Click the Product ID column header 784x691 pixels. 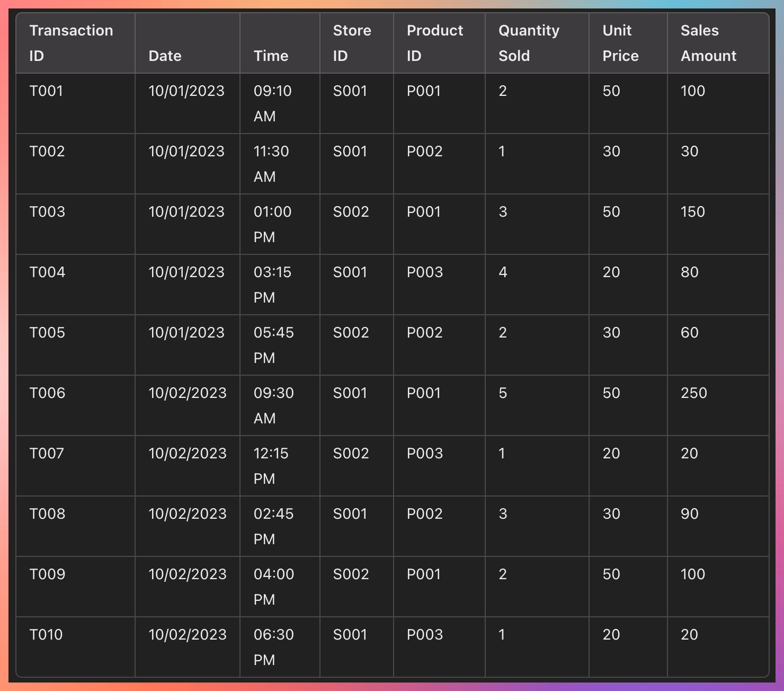coord(434,43)
